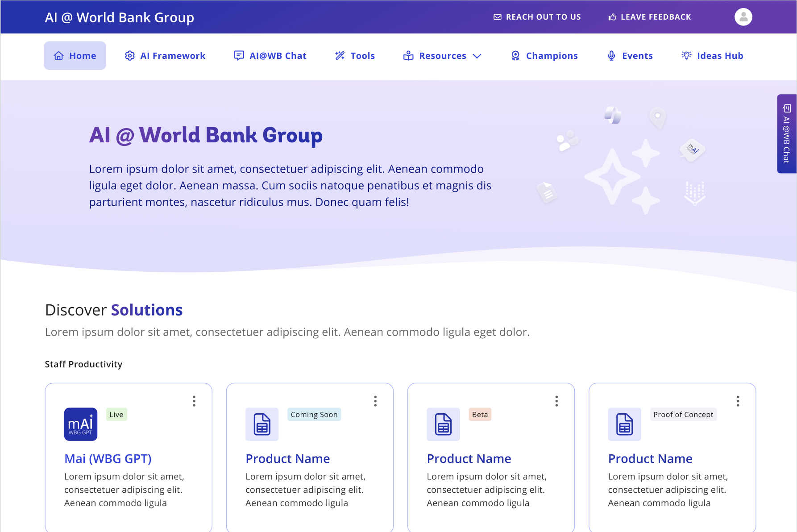The width and height of the screenshot is (797, 532).
Task: Go to the Home tab
Action: [x=75, y=56]
